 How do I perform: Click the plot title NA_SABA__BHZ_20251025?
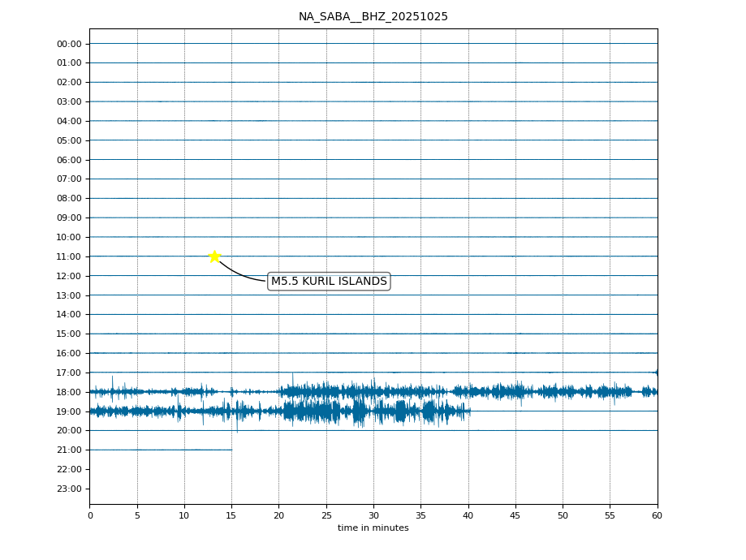(x=373, y=17)
